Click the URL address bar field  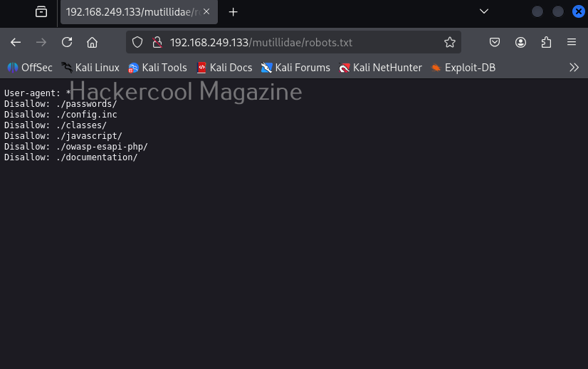pos(299,43)
